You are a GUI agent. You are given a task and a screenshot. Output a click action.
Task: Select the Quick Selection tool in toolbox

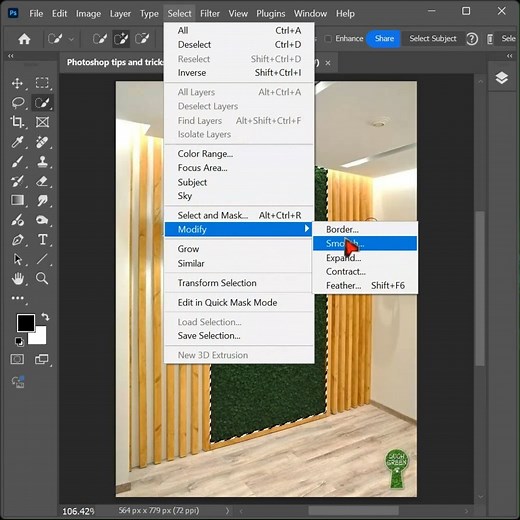click(42, 103)
